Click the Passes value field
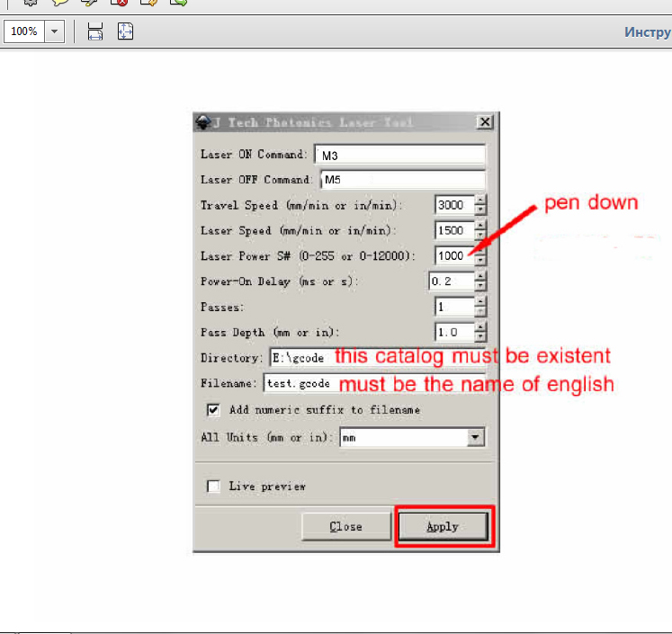The image size is (672, 634). coord(454,307)
